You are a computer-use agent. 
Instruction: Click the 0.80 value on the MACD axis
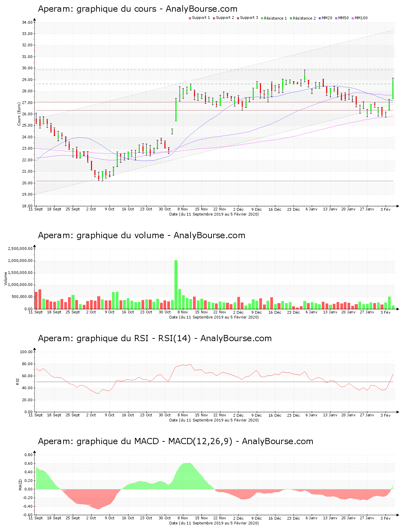[x=28, y=455]
